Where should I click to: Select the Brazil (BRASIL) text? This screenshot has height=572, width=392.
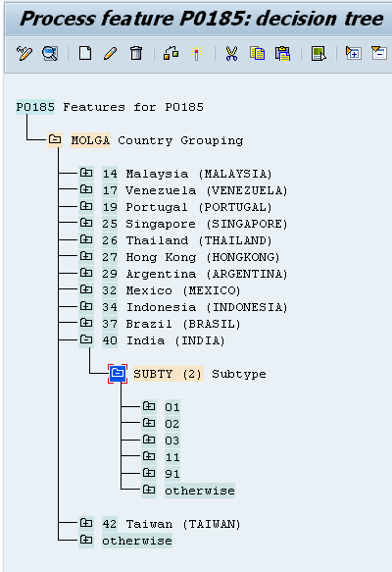[183, 324]
